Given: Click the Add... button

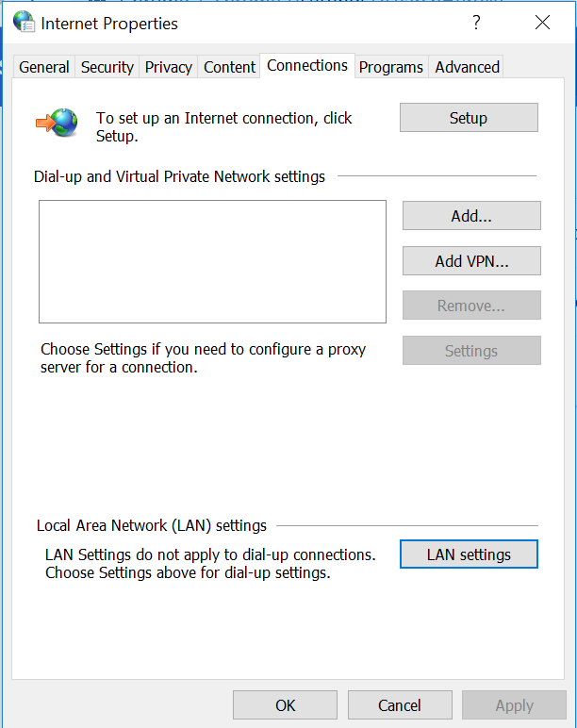Looking at the screenshot, I should coord(471,216).
